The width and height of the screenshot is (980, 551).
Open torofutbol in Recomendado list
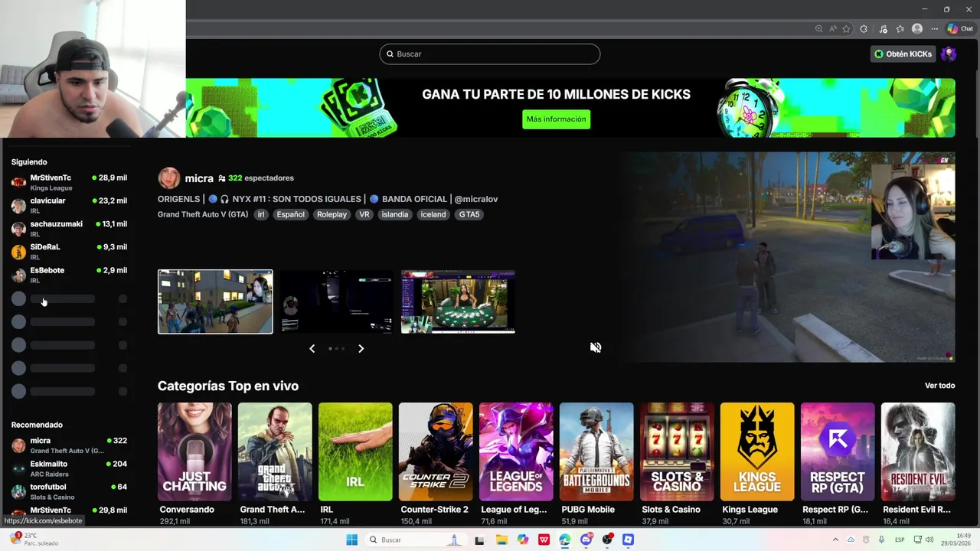pyautogui.click(x=69, y=491)
